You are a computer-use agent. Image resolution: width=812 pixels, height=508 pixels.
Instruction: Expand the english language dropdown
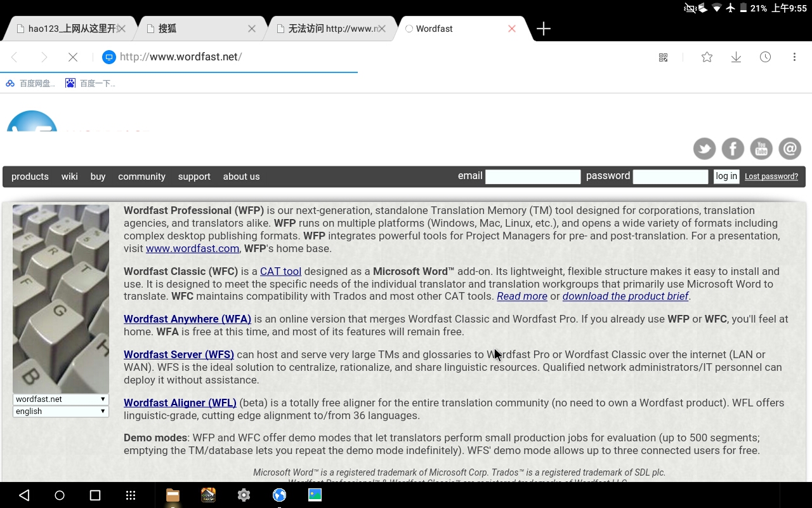[x=61, y=411]
